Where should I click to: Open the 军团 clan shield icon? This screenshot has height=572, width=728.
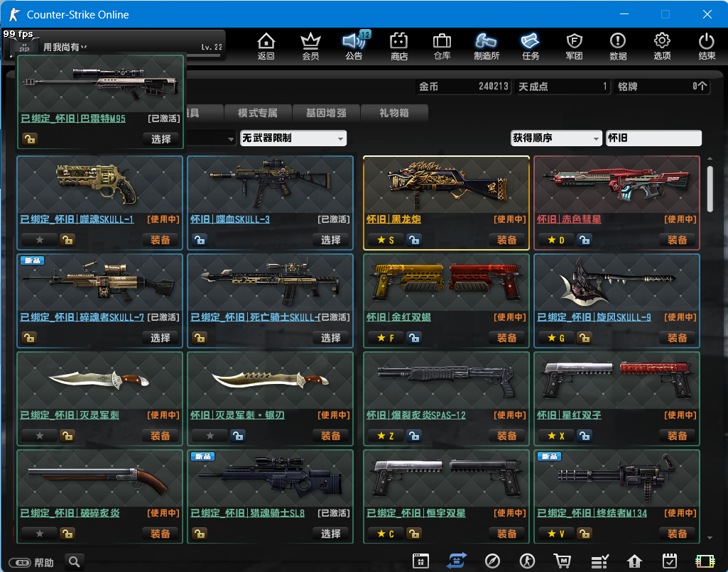575,46
